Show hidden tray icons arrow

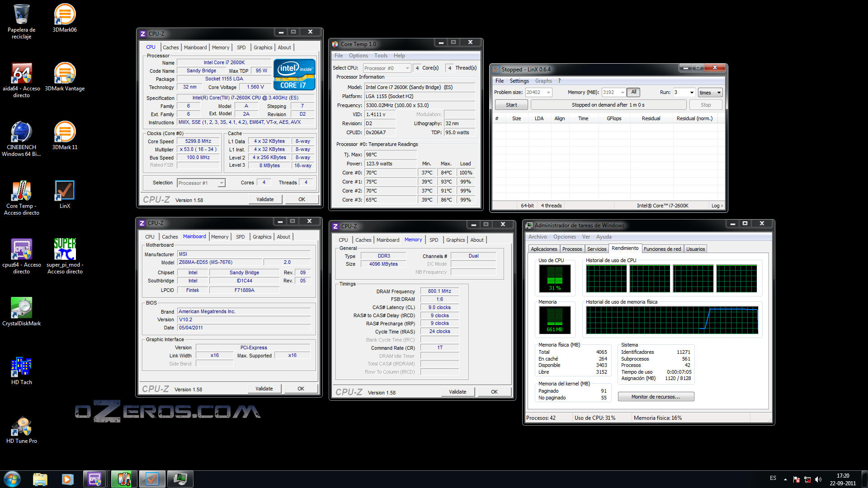pyautogui.click(x=785, y=479)
